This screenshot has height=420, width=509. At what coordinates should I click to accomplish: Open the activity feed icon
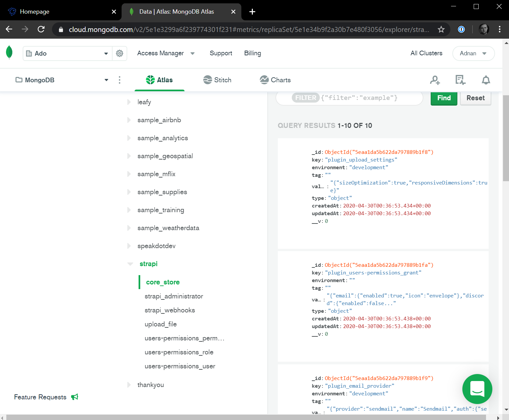coord(460,80)
